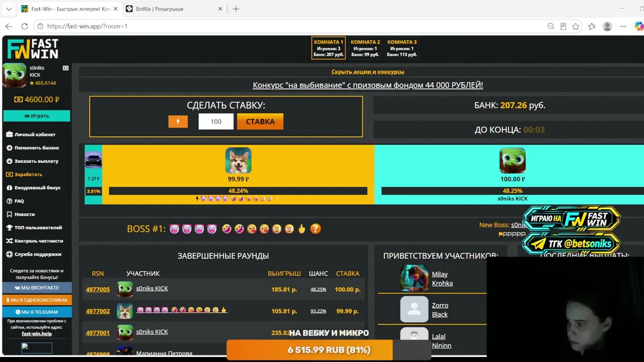Open the fast-win.help link
644x362 pixels.
click(x=37, y=334)
